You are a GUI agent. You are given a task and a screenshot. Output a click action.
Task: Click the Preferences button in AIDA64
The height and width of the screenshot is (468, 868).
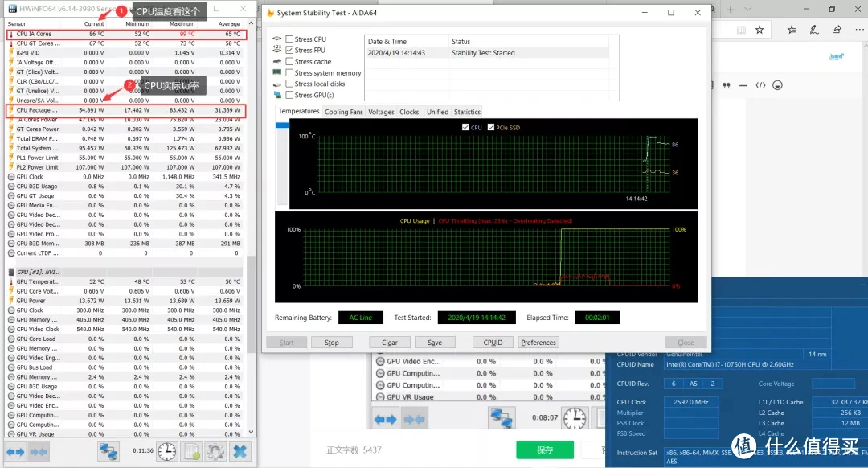click(x=538, y=343)
